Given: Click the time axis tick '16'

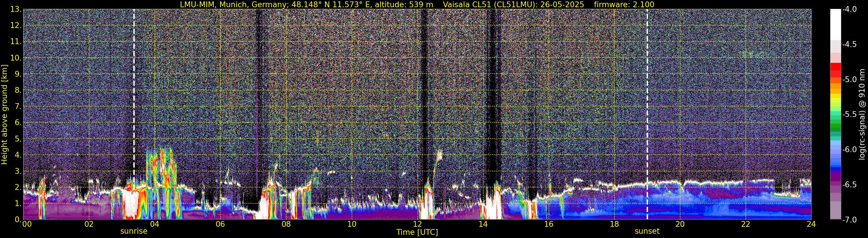Looking at the screenshot, I should point(548,224).
